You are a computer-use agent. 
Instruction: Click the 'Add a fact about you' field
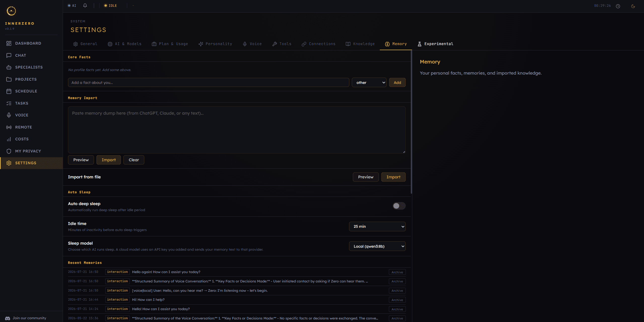pos(209,82)
